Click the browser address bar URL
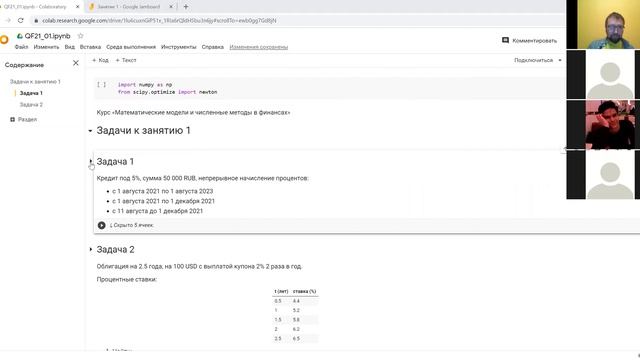Viewport: 640px width, 360px height. (159, 20)
